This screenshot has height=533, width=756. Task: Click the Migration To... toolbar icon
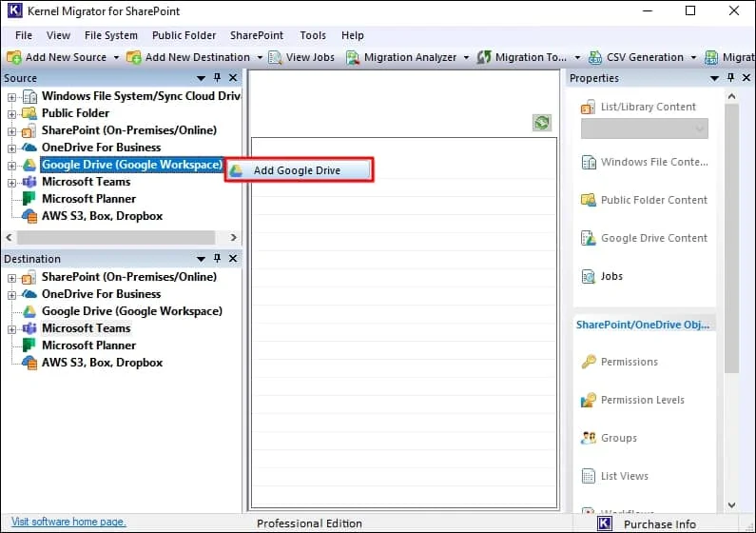point(484,57)
